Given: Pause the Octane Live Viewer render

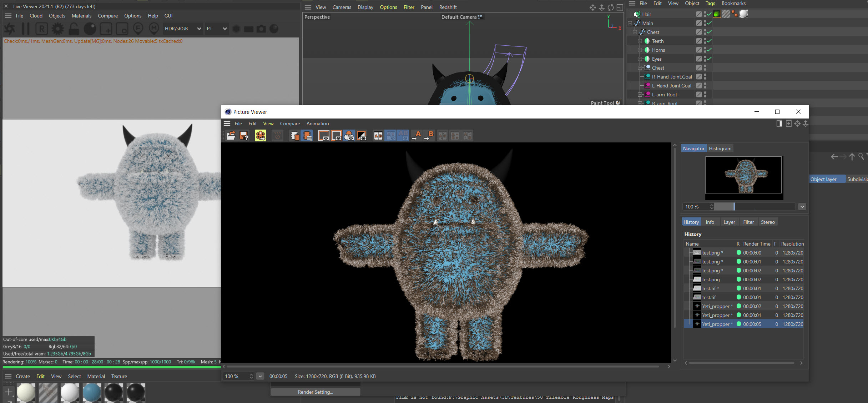Looking at the screenshot, I should 26,29.
